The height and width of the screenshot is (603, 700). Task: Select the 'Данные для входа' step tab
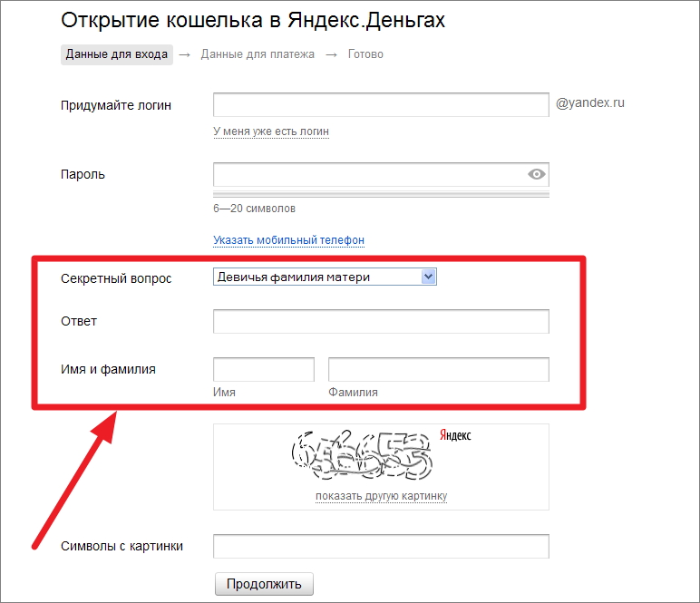(117, 54)
